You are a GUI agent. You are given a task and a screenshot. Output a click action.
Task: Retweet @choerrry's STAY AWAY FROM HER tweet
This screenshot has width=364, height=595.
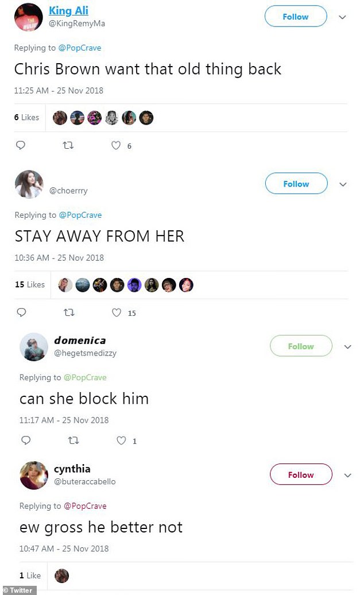coord(69,312)
